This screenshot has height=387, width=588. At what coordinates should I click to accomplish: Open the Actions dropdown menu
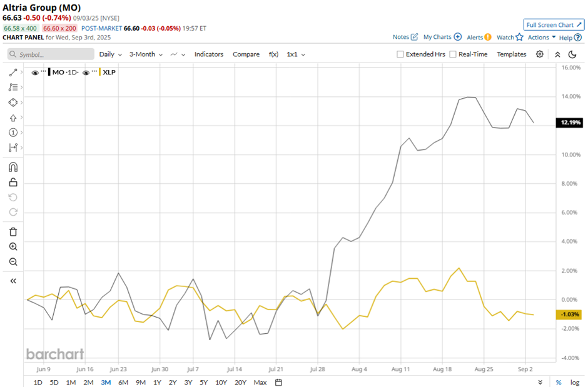[x=542, y=37]
